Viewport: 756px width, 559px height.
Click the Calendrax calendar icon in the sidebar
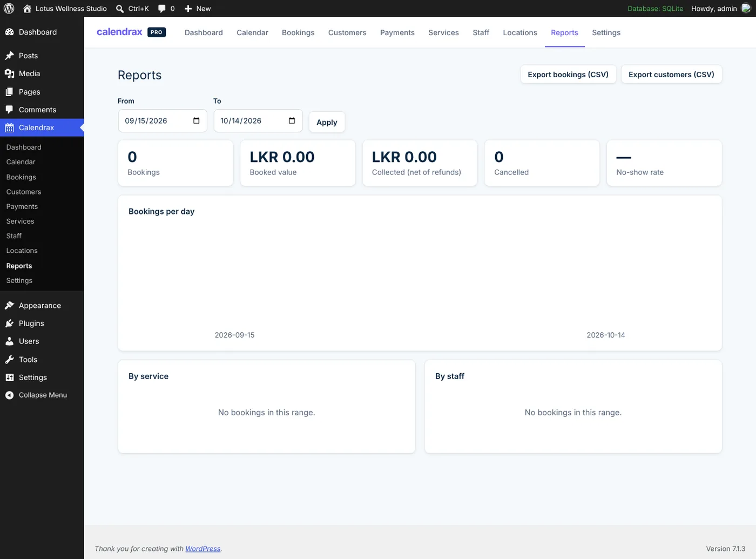click(9, 128)
